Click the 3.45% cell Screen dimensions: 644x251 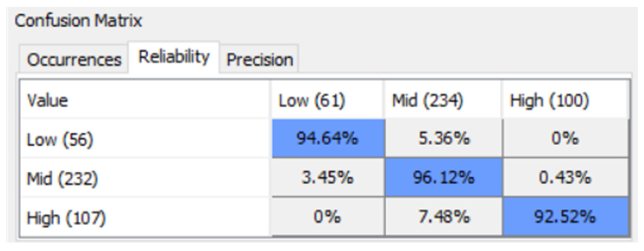point(327,178)
